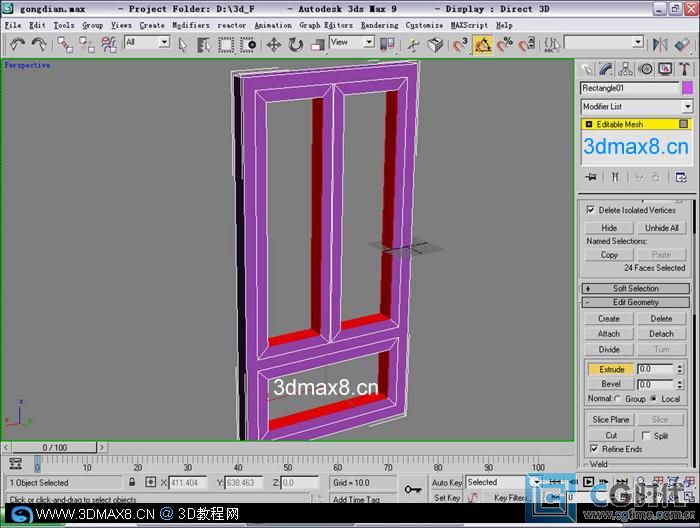700x528 pixels.
Task: Toggle Window/Crossing selection mode
Action: click(x=248, y=45)
